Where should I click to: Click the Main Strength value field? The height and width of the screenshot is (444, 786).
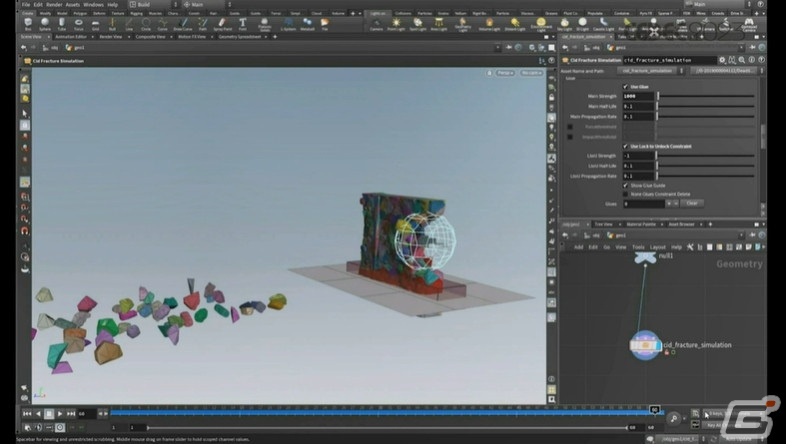(639, 96)
